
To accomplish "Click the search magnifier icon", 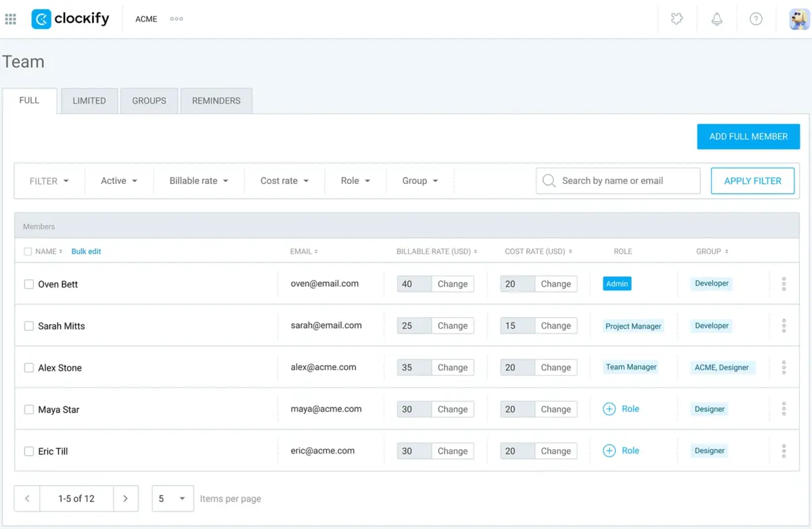I will coord(549,181).
